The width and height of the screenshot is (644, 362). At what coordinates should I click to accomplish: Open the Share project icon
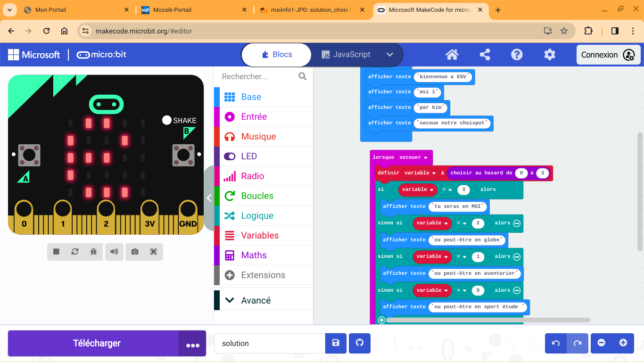click(x=485, y=55)
